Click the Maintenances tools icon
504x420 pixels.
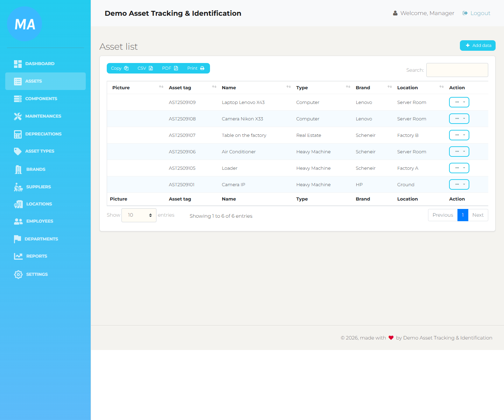coord(18,116)
